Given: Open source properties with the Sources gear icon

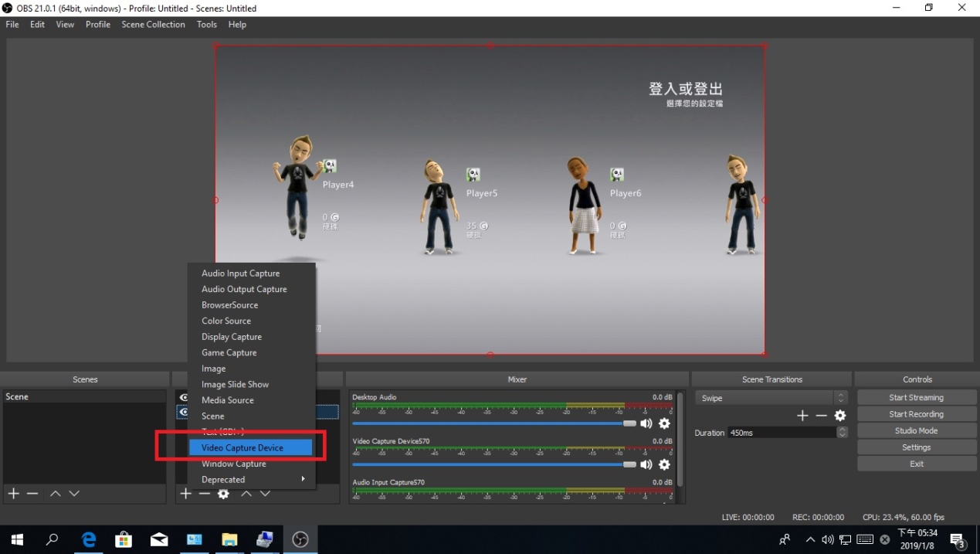Looking at the screenshot, I should coord(223,494).
